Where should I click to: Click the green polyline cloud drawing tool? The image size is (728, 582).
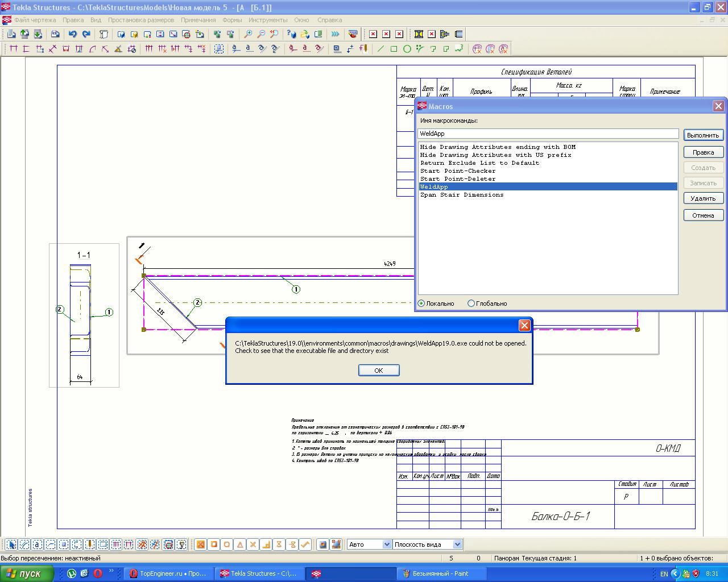pyautogui.click(x=459, y=49)
